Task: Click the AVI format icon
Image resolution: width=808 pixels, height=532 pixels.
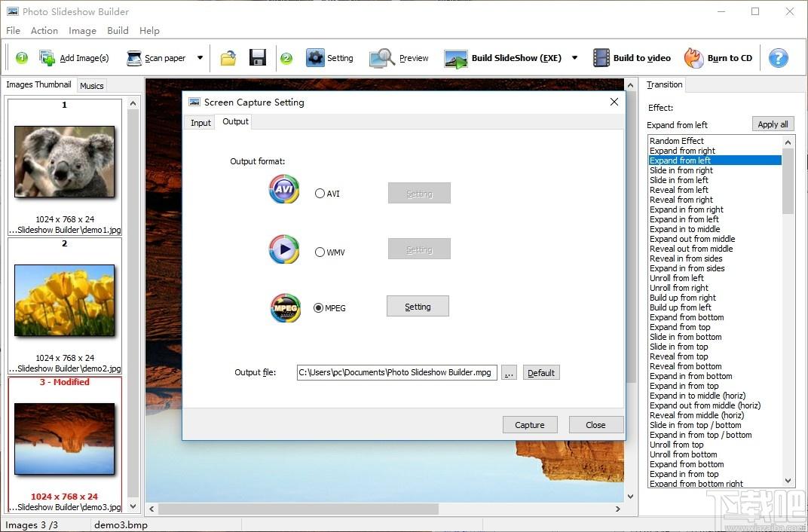Action: [284, 188]
